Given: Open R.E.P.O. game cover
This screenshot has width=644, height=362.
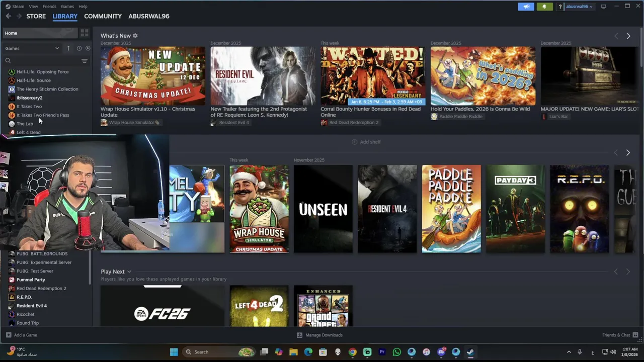Looking at the screenshot, I should pyautogui.click(x=579, y=209).
